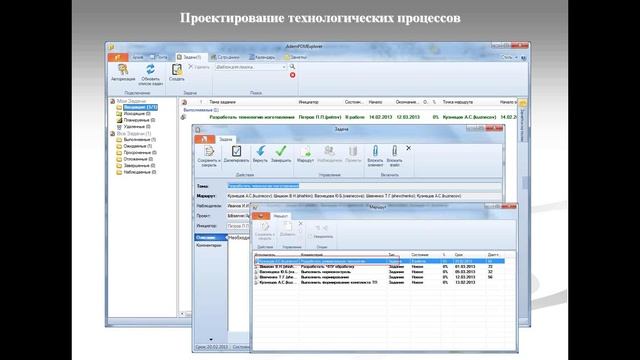
Task: Click the vertical docked panel tab on right edge
Action: point(523,120)
